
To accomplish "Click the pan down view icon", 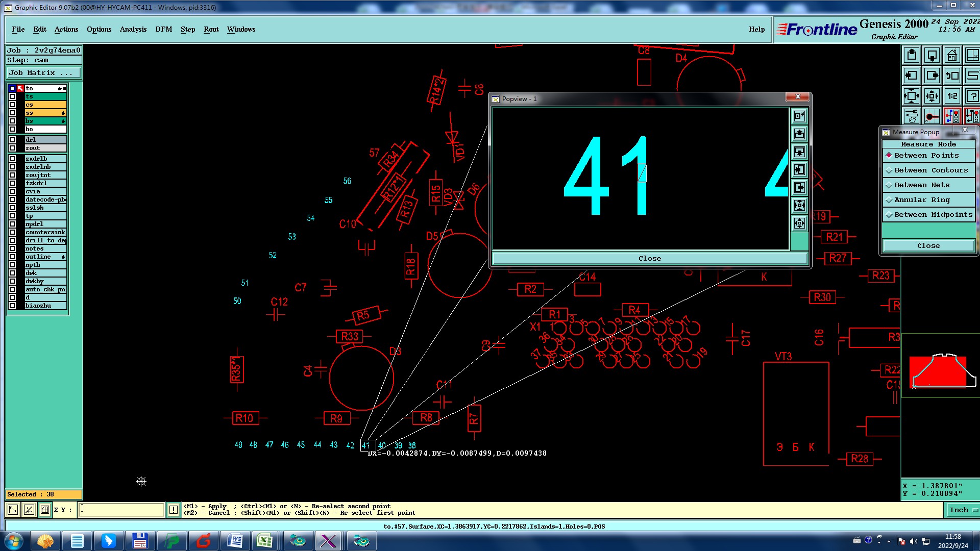I will click(932, 55).
